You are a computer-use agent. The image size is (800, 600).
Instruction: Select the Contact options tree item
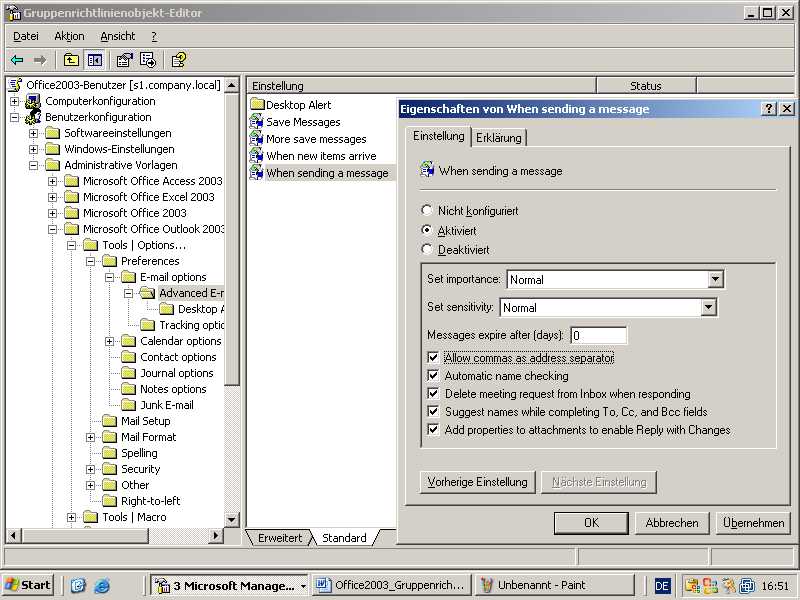pos(178,357)
